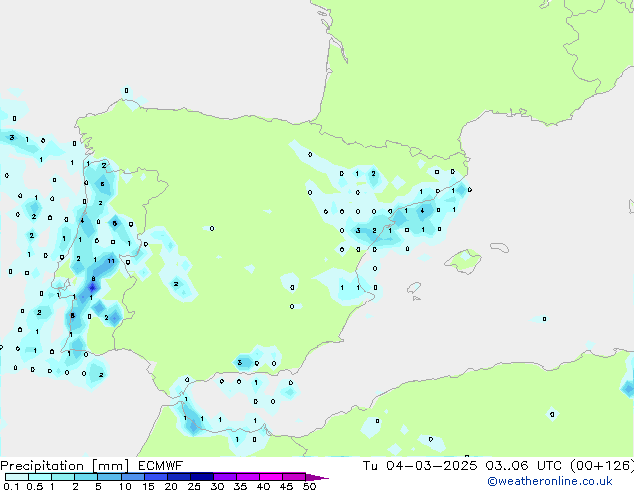Screen dimensions: 634x490
Task: Click legend tick label '15'
Action: (148, 486)
